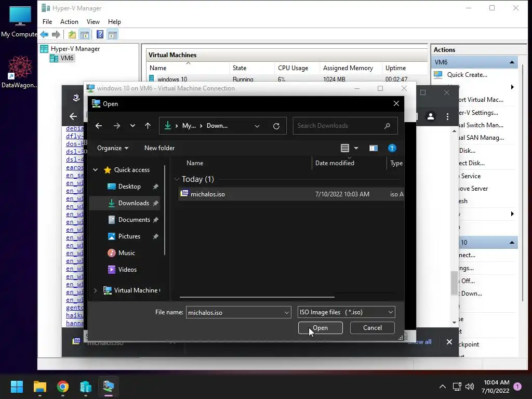532x399 pixels.
Task: Select Videos in Quick access
Action: point(127,270)
